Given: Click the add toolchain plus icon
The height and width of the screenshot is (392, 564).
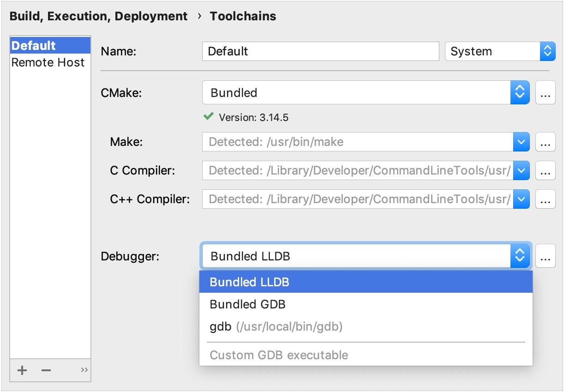Looking at the screenshot, I should (x=22, y=370).
